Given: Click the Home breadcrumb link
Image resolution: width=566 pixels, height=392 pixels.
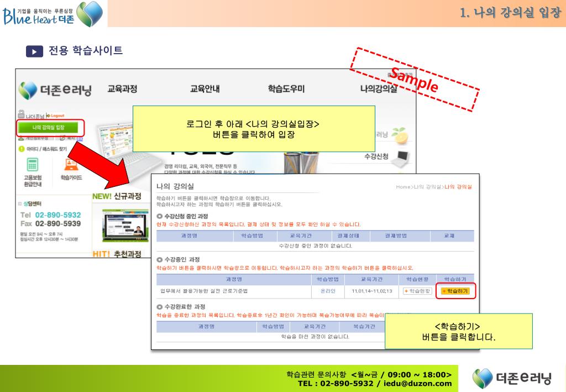Looking at the screenshot, I should 403,187.
